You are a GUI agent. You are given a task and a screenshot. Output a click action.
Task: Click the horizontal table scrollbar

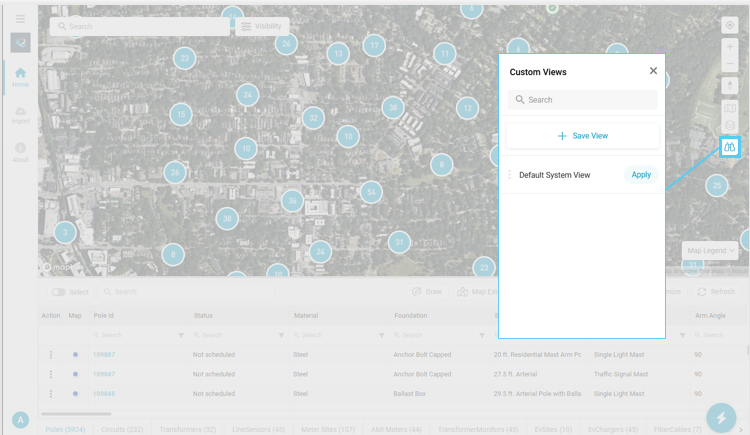[x=76, y=413]
